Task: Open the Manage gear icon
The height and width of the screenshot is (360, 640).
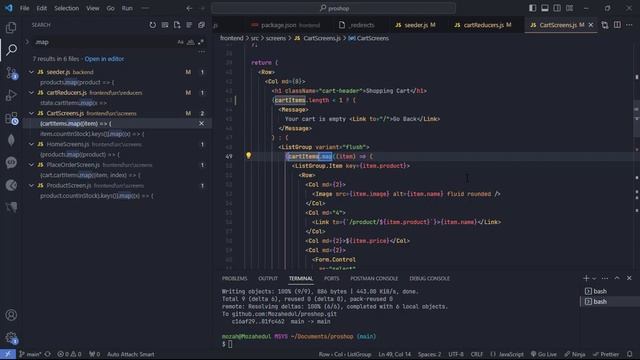Action: (x=11, y=338)
